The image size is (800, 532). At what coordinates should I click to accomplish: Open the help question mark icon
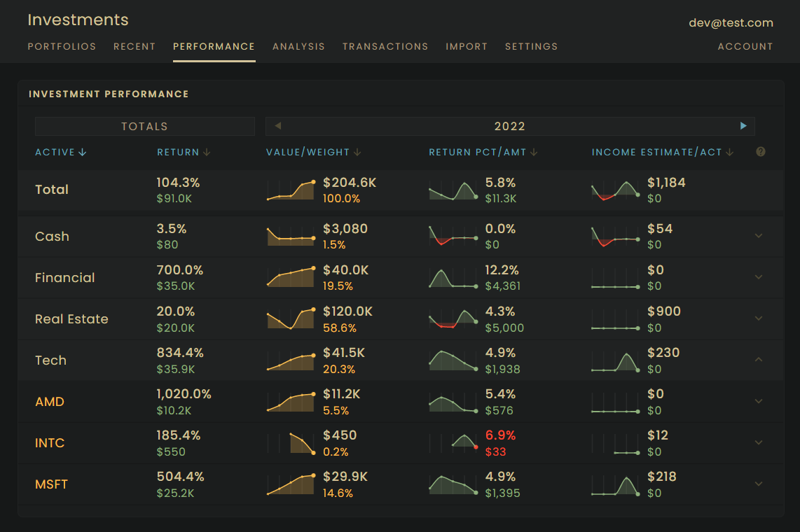760,152
